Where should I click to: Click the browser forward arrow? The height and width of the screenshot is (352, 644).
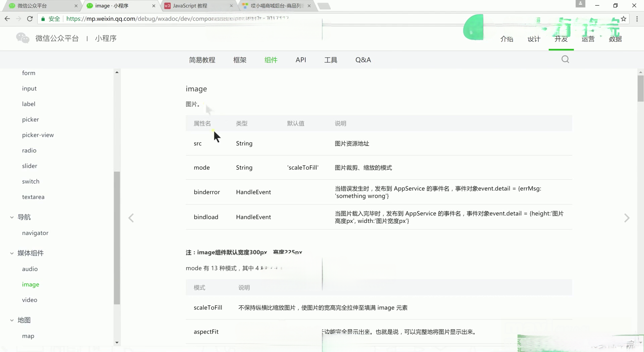tap(18, 19)
